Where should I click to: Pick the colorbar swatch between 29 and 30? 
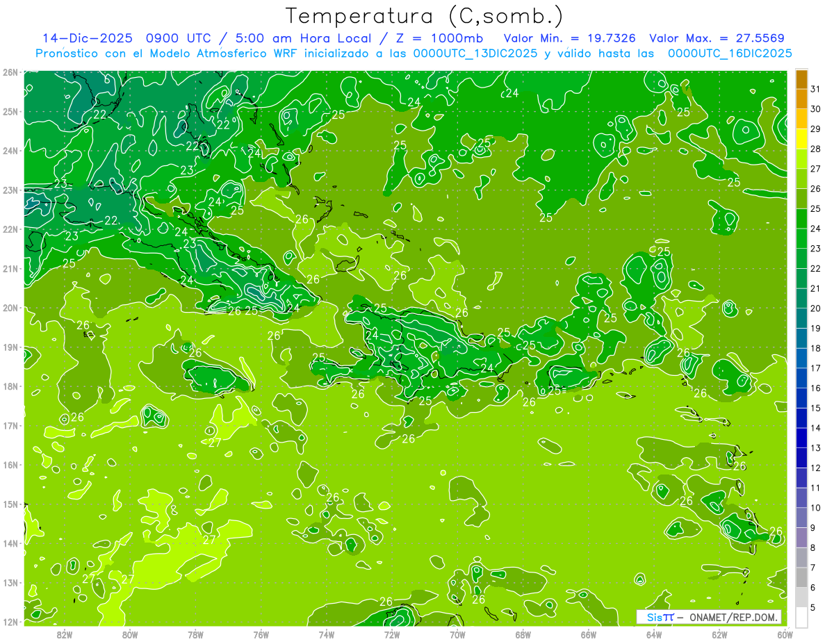[x=801, y=119]
